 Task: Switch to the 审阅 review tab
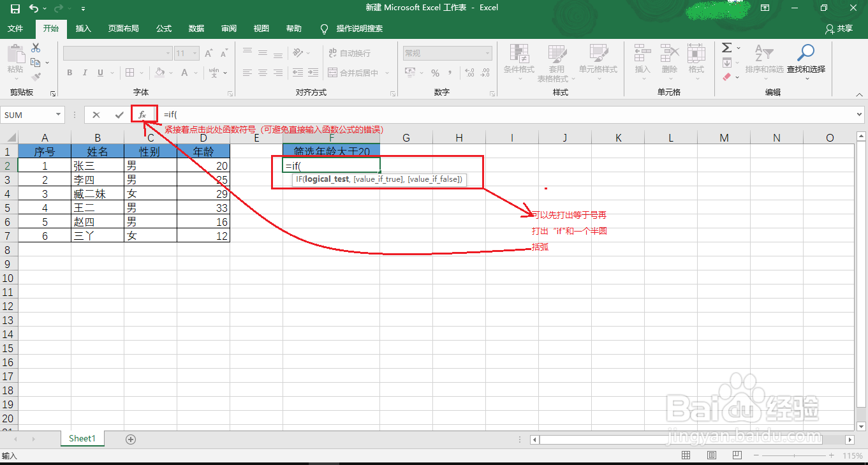[229, 29]
